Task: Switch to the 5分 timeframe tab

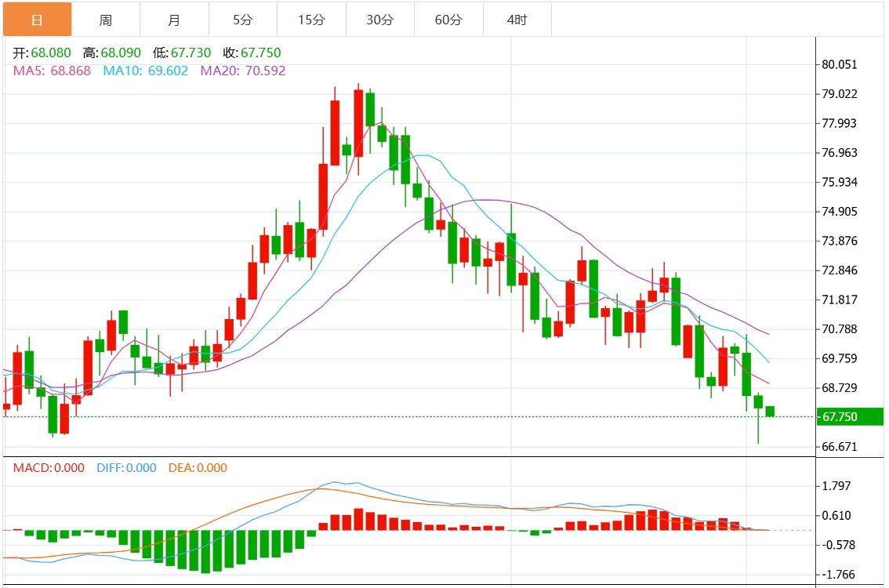Action: (x=243, y=20)
